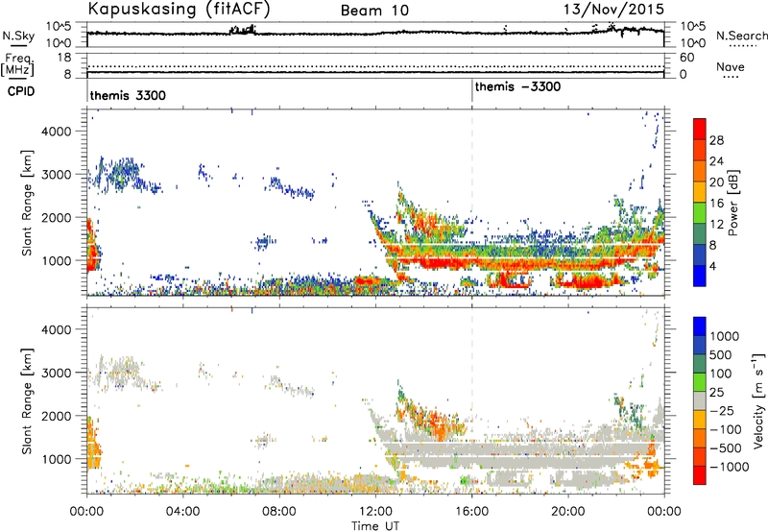This screenshot has height=532, width=768.
Task: Pick the blue bottom segment of Power colour bar
Action: pyautogui.click(x=700, y=277)
